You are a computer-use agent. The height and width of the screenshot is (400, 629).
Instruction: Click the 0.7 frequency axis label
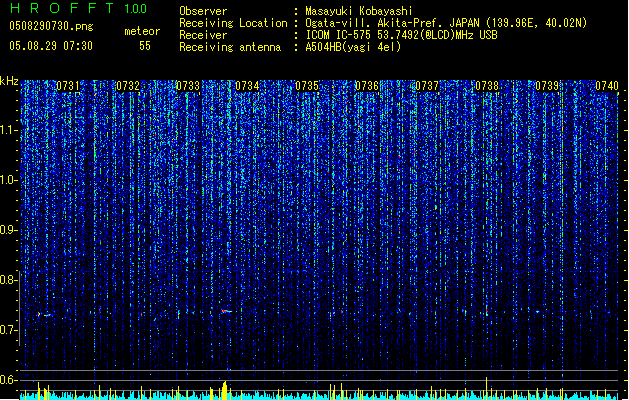coord(8,330)
